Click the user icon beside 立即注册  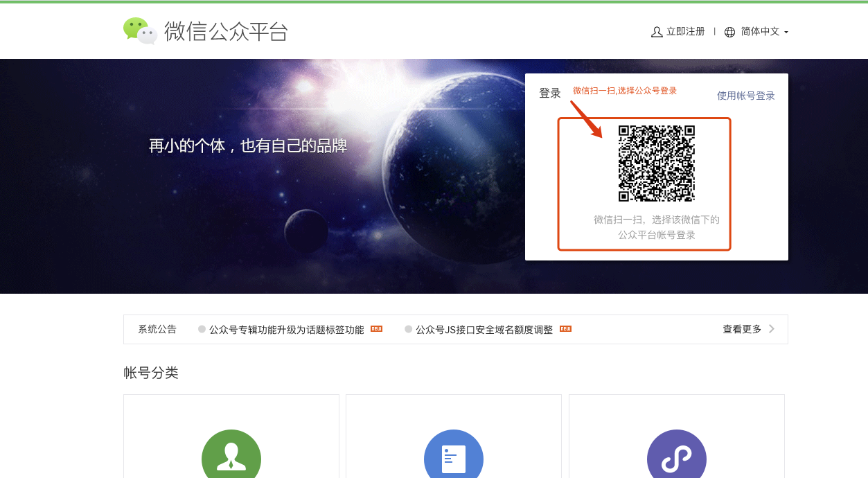[x=657, y=32]
